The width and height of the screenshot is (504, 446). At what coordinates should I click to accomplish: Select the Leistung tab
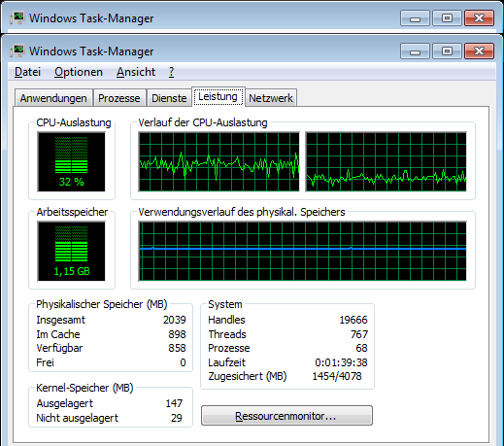(218, 96)
